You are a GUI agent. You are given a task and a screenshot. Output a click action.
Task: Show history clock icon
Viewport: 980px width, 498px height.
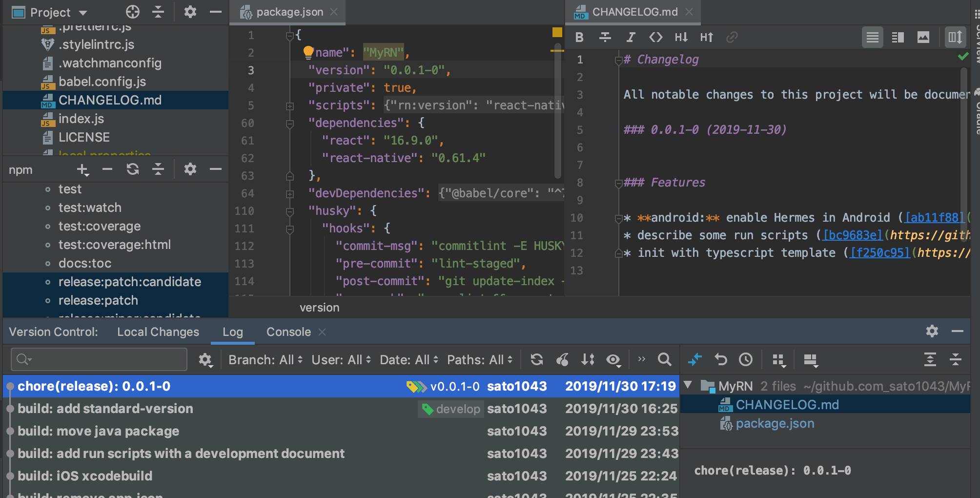746,360
